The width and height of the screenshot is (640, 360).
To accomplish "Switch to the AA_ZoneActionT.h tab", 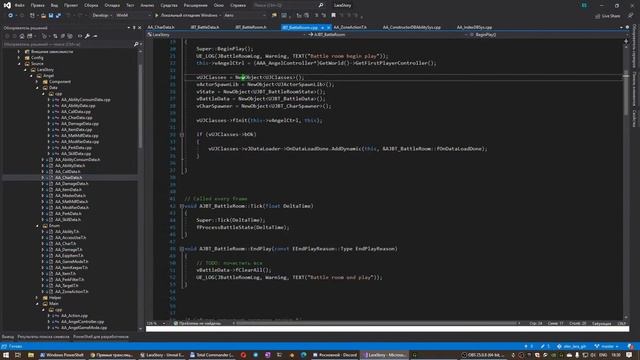I will click(x=350, y=27).
